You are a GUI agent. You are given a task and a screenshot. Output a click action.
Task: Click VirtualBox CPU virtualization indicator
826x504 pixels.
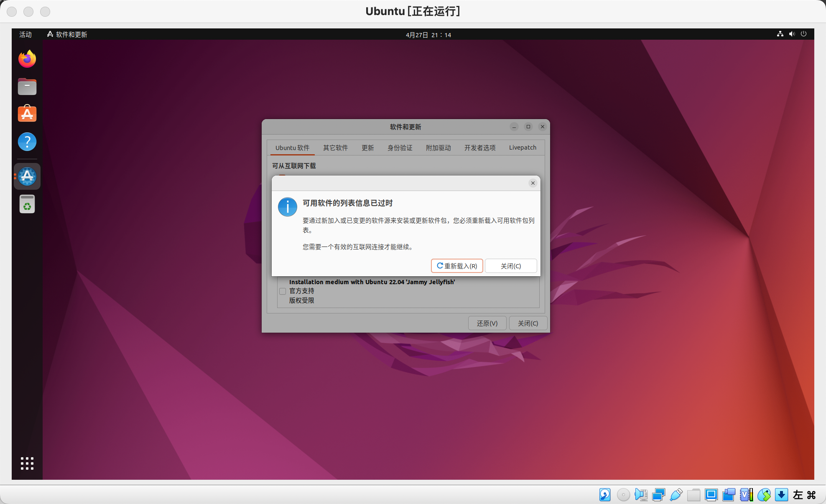pos(746,495)
